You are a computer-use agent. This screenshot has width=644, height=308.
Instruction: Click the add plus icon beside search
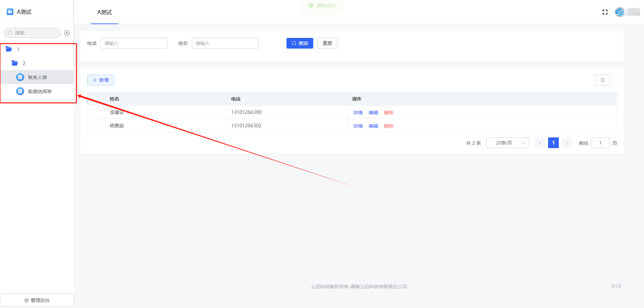pos(67,33)
